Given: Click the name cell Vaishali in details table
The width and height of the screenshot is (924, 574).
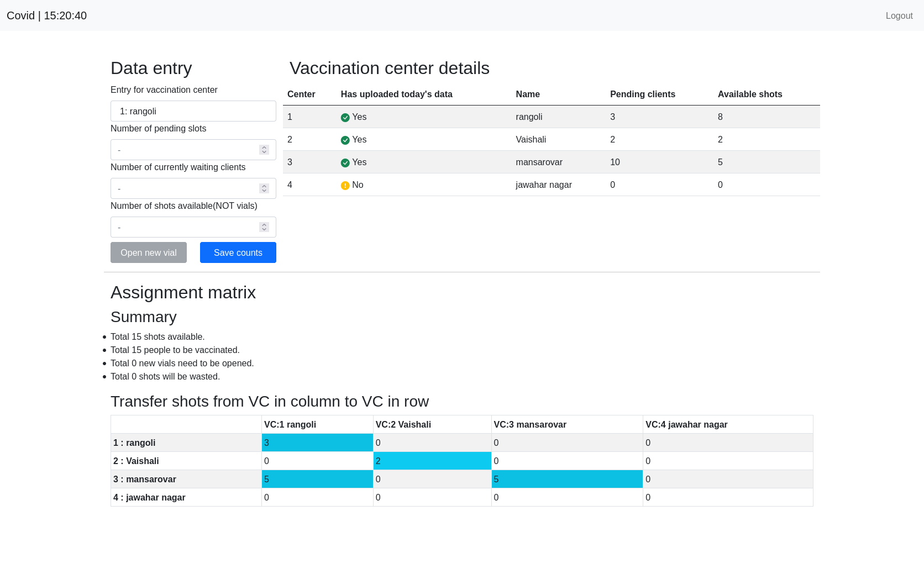Looking at the screenshot, I should click(531, 139).
